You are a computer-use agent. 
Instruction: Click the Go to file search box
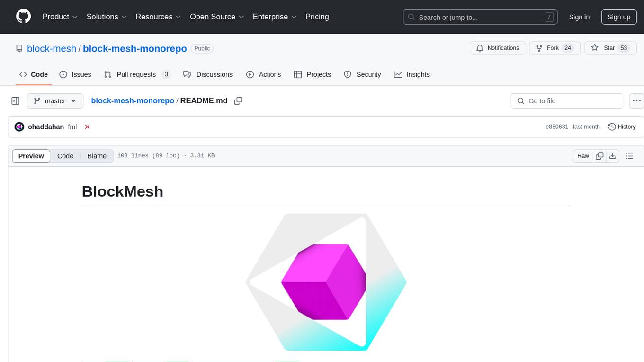pyautogui.click(x=567, y=101)
